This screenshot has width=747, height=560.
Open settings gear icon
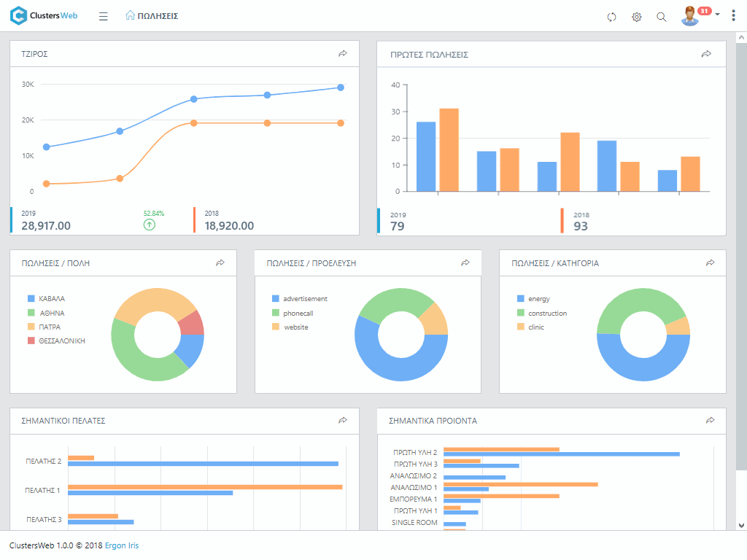click(637, 17)
